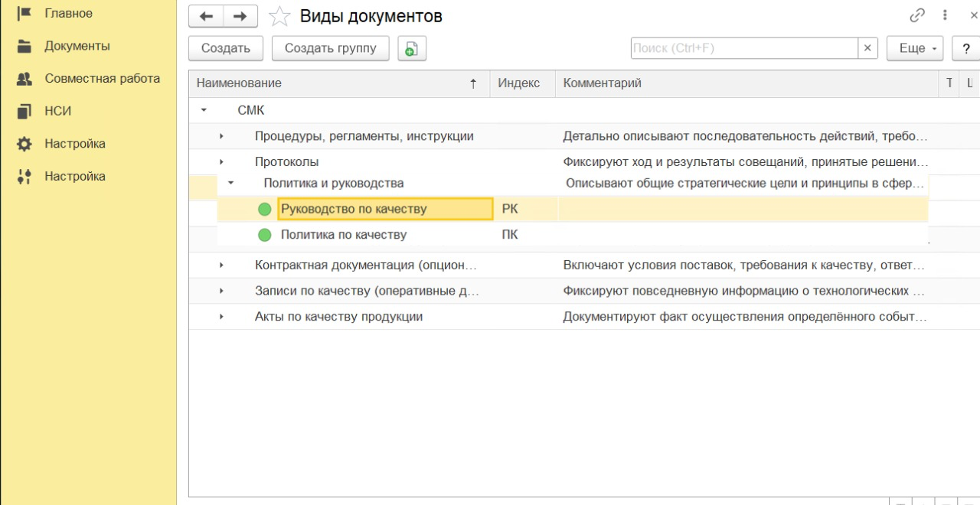
Task: Select the Политика по качеству row
Action: [x=343, y=235]
